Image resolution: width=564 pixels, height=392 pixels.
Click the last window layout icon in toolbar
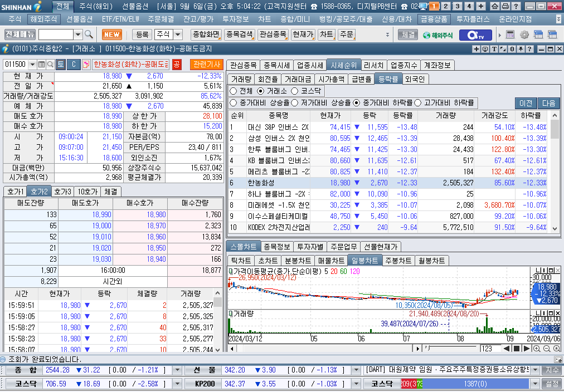(x=552, y=35)
